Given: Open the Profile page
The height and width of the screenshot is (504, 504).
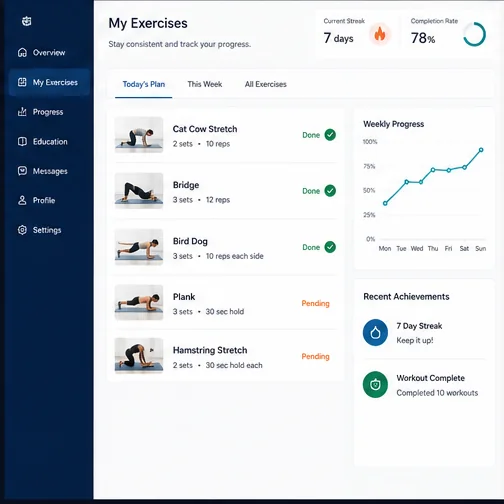Looking at the screenshot, I should pos(49,200).
